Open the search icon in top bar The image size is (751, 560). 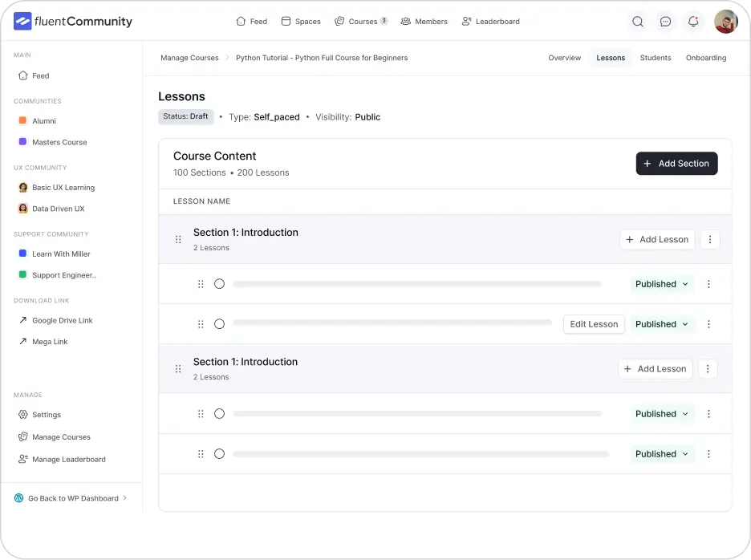pos(638,22)
